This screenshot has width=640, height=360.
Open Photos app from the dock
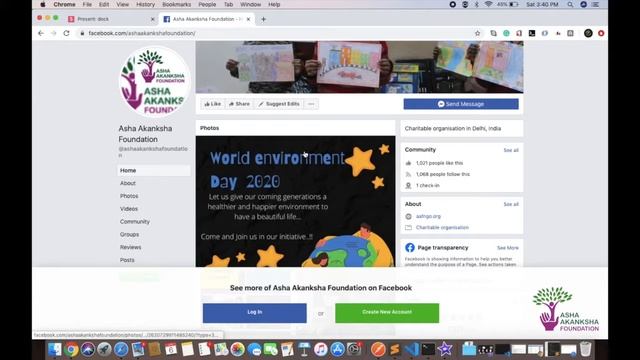237,349
